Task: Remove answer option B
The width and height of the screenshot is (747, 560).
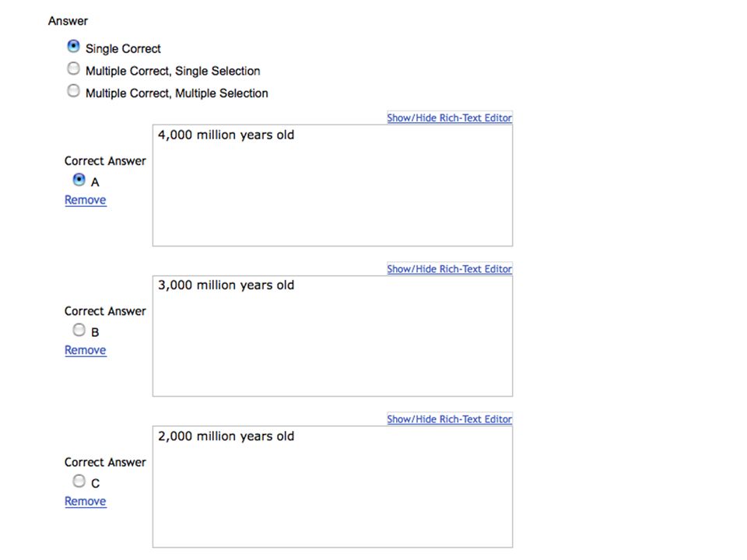Action: click(x=86, y=350)
